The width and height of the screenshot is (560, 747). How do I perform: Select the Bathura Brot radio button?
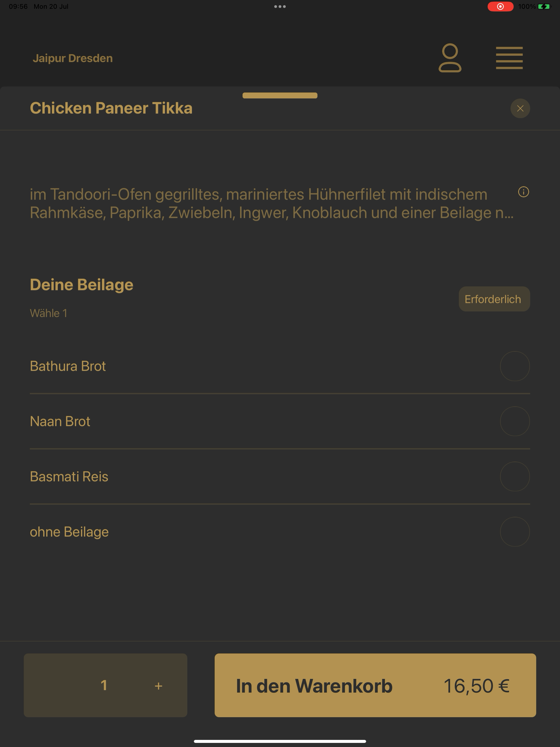(x=515, y=366)
